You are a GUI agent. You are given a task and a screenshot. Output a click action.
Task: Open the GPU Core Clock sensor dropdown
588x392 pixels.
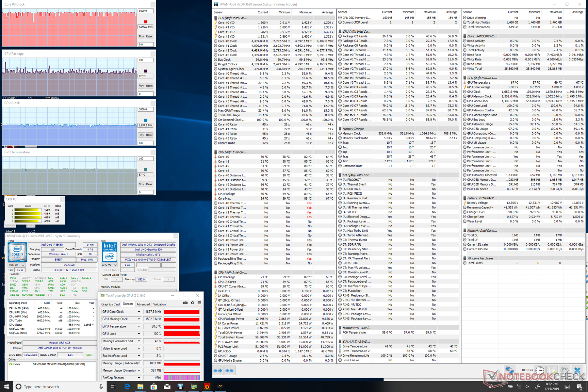tap(139, 312)
